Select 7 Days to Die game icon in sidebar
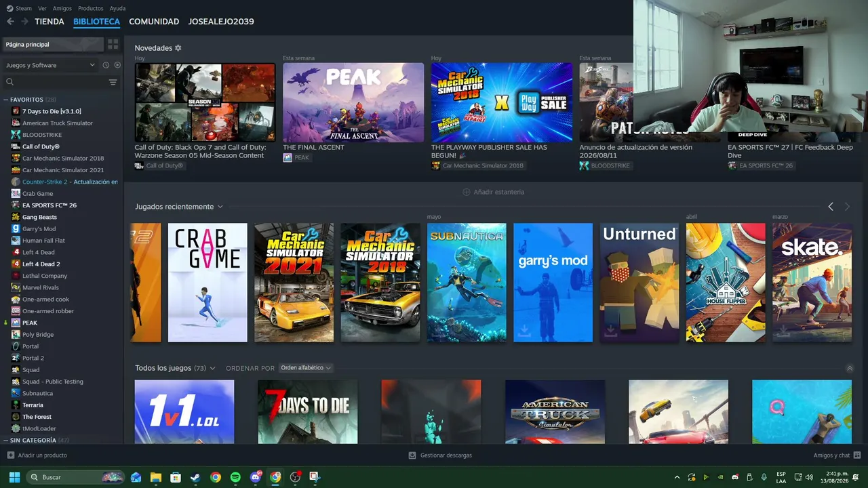This screenshot has width=868, height=488. [16, 111]
